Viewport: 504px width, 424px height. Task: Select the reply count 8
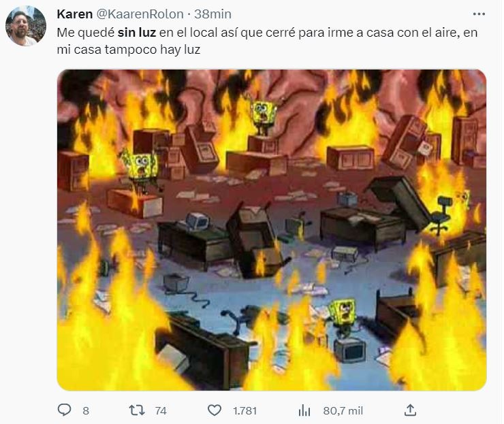(86, 411)
